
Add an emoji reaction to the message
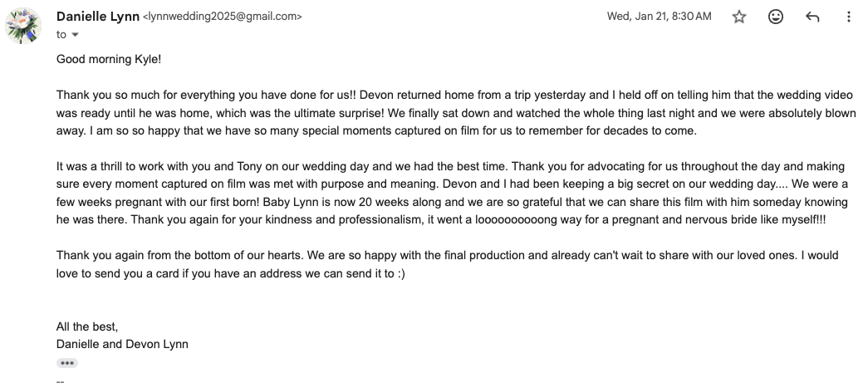point(776,17)
